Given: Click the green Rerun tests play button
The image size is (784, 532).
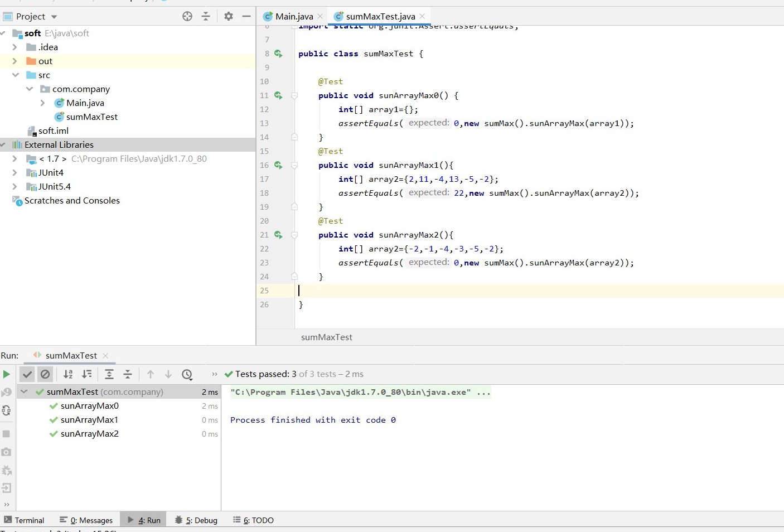Looking at the screenshot, I should tap(7, 374).
